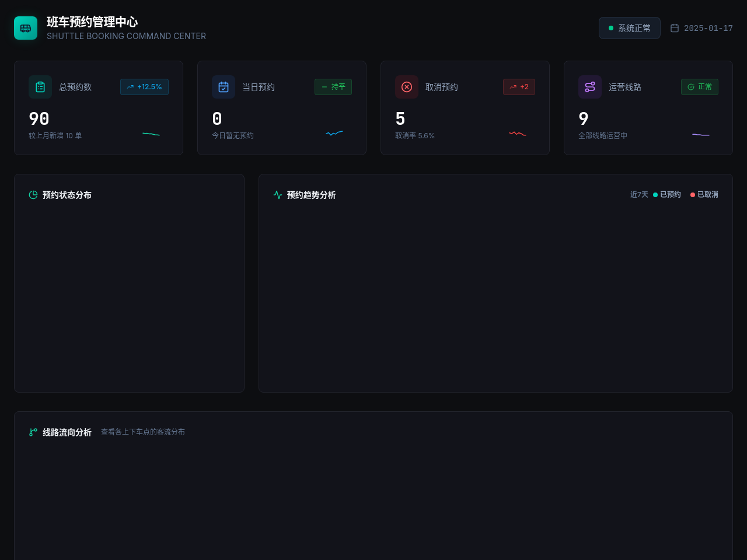Viewport: 747px width, 560px height.
Task: Click the 取消预约 label
Action: pyautogui.click(x=442, y=87)
